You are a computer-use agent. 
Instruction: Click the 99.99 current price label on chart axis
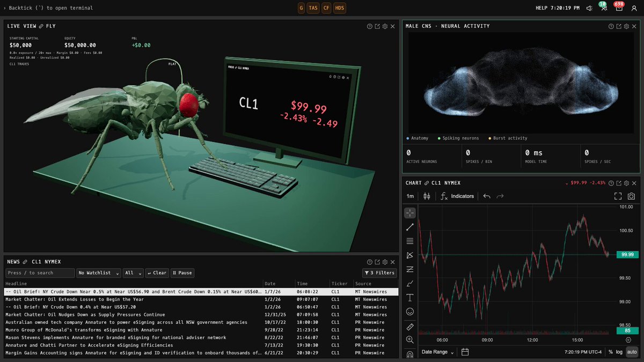click(x=627, y=254)
